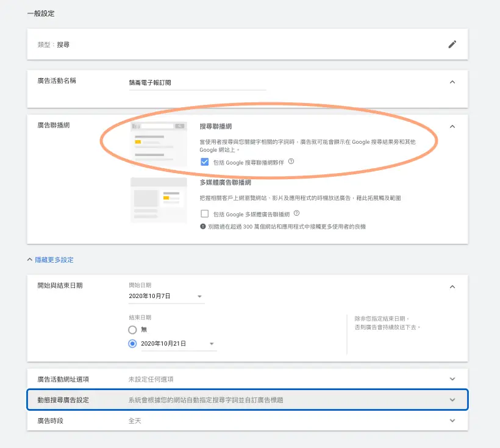
Task: Click the display network preview thumbnail
Action: point(159,200)
